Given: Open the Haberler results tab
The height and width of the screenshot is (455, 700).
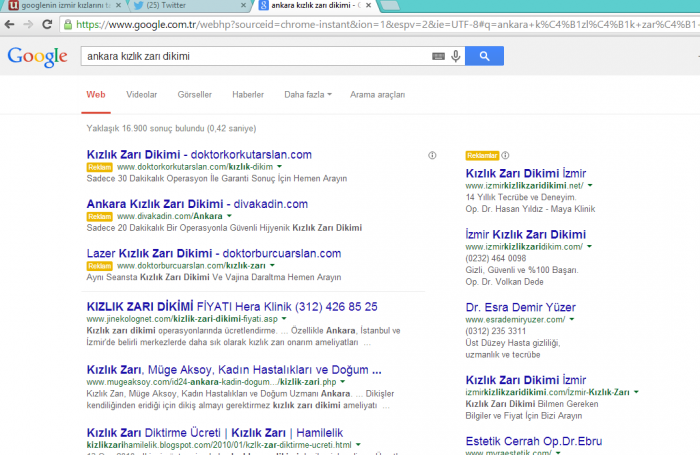Looking at the screenshot, I should (248, 95).
